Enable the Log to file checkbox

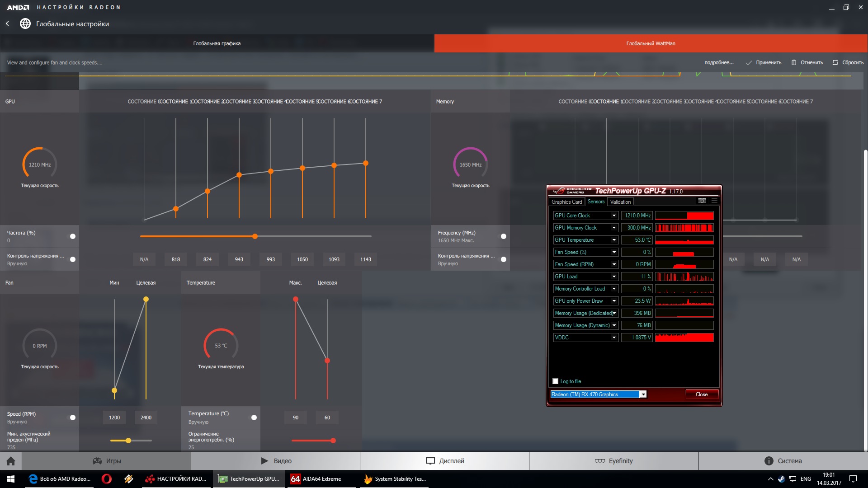[x=556, y=381]
